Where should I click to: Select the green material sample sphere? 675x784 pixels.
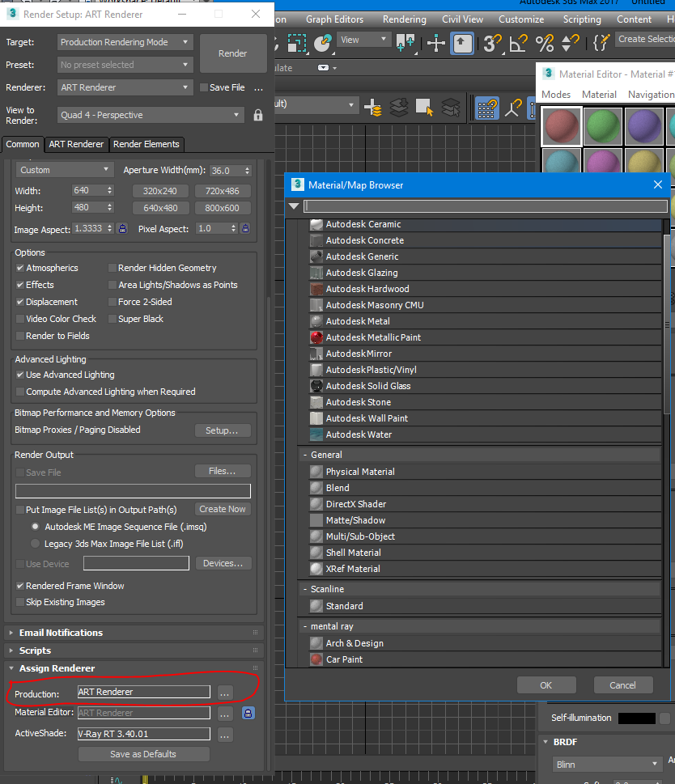pos(603,125)
